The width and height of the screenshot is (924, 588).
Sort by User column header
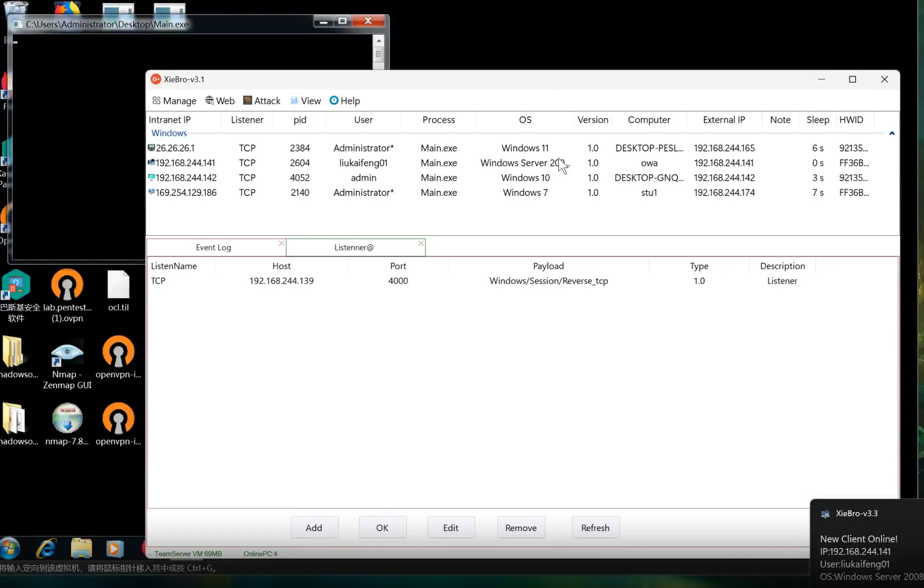pos(363,120)
